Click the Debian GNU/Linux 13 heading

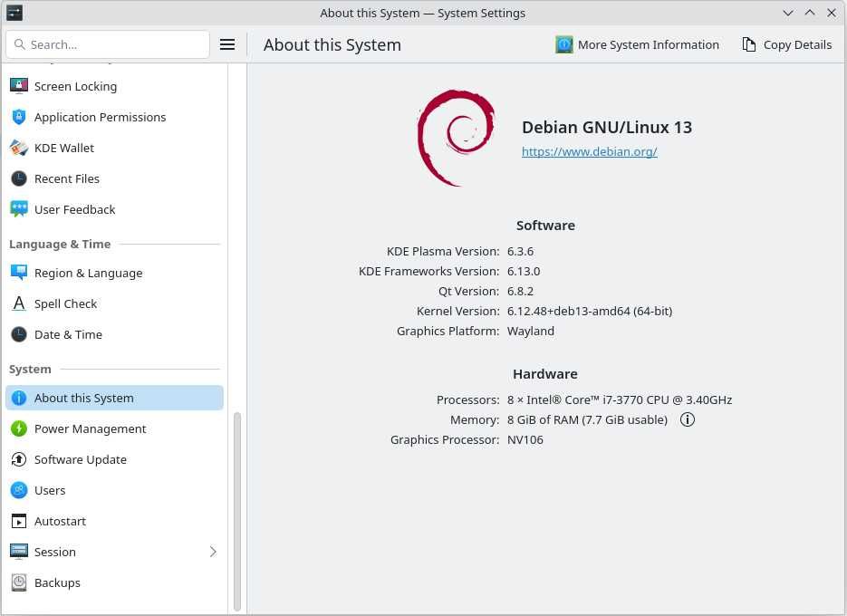607,128
